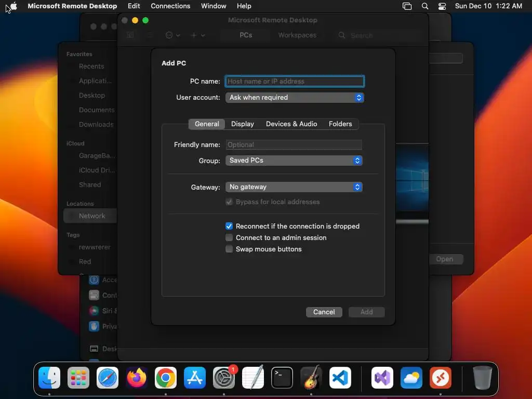Open GarageBand from the Dock
The image size is (532, 399).
[x=311, y=378]
